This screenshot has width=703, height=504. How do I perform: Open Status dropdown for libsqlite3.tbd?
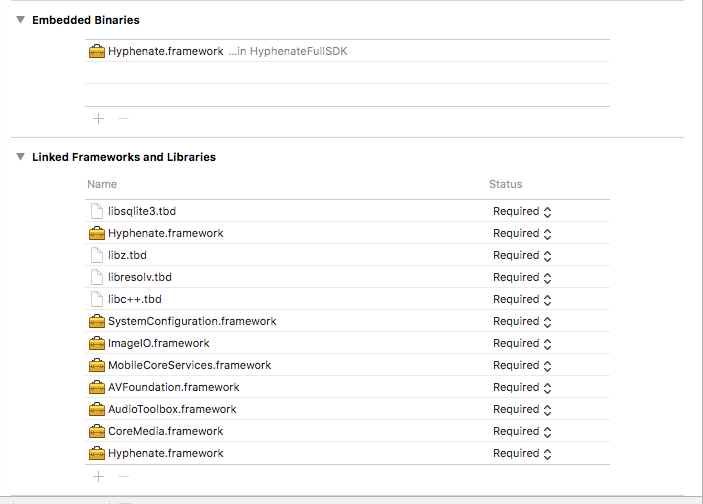point(522,211)
